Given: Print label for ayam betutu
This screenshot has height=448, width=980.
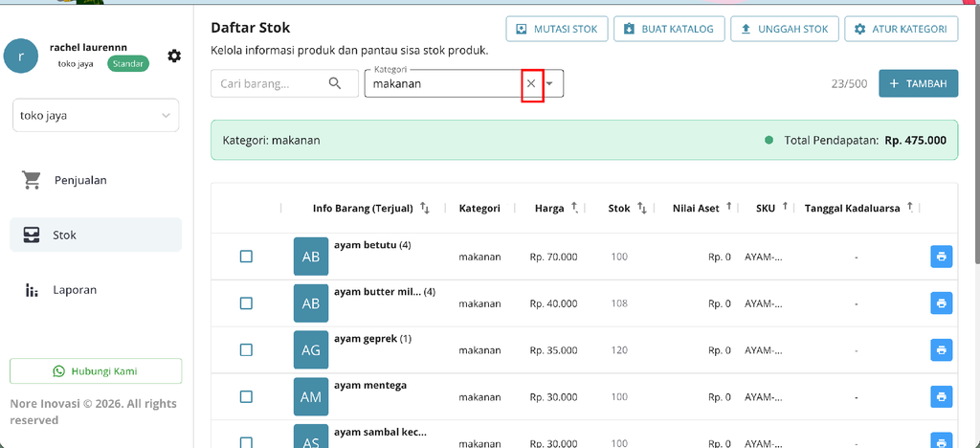Looking at the screenshot, I should coord(942,257).
